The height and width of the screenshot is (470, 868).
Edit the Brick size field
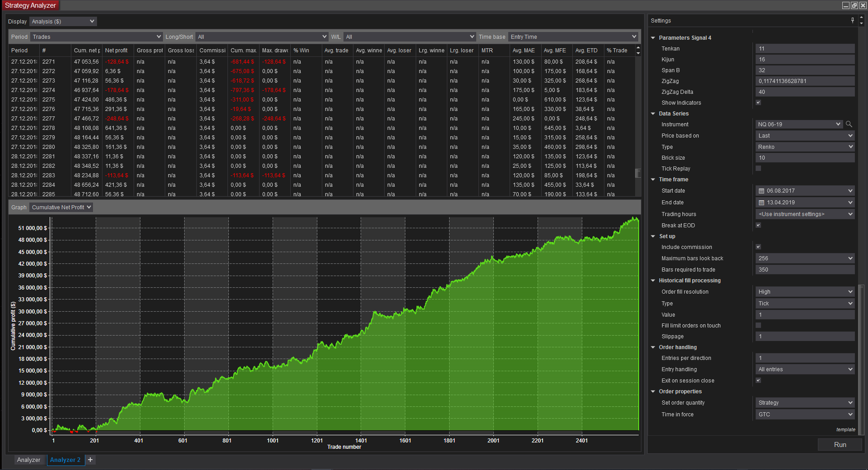coord(805,158)
